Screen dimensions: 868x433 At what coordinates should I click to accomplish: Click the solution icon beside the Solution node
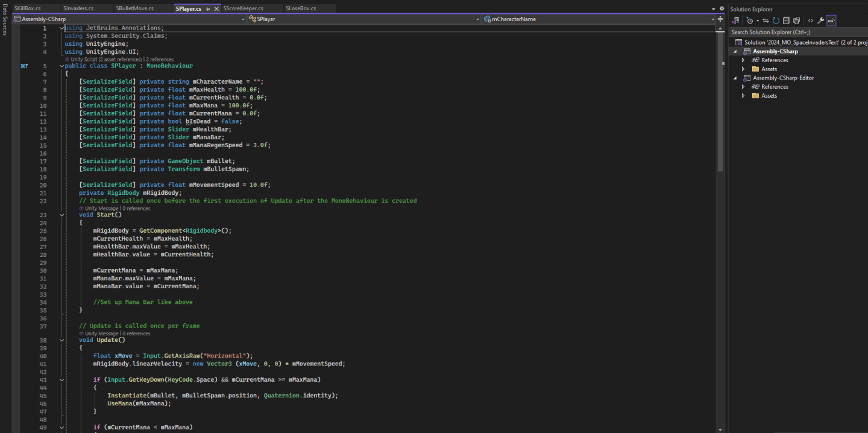click(738, 43)
